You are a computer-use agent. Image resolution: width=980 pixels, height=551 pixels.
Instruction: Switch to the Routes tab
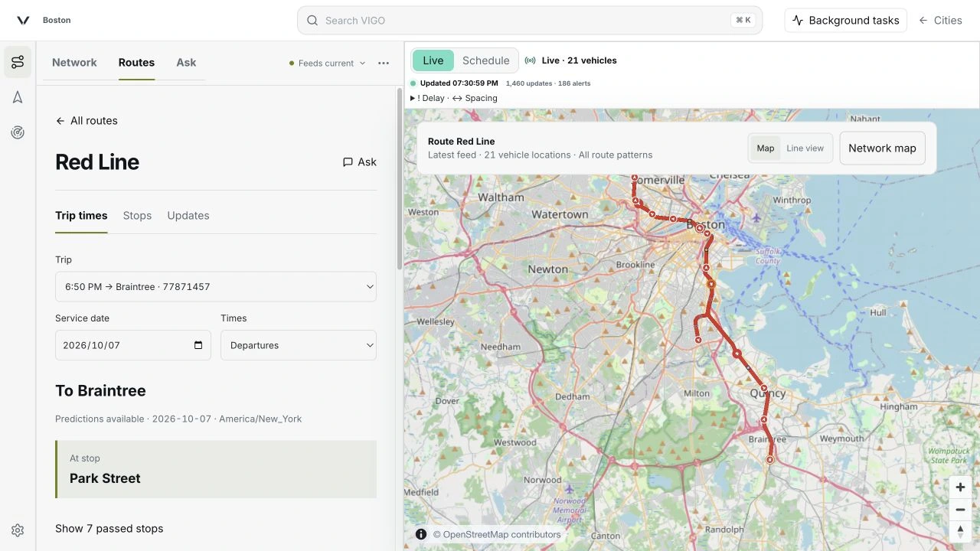click(136, 63)
